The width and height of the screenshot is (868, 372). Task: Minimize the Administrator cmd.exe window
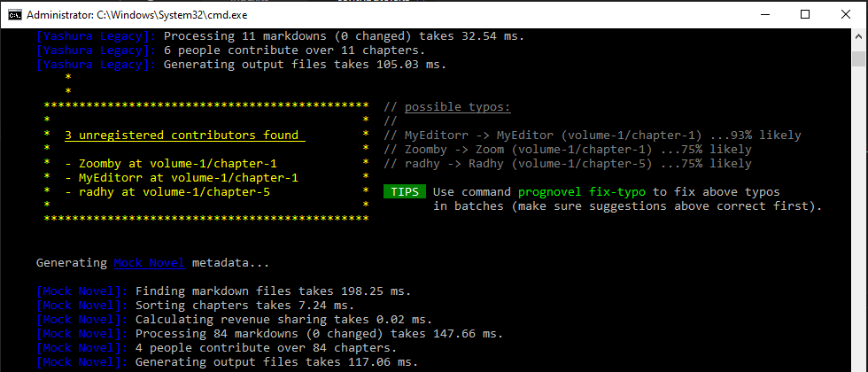coord(766,15)
